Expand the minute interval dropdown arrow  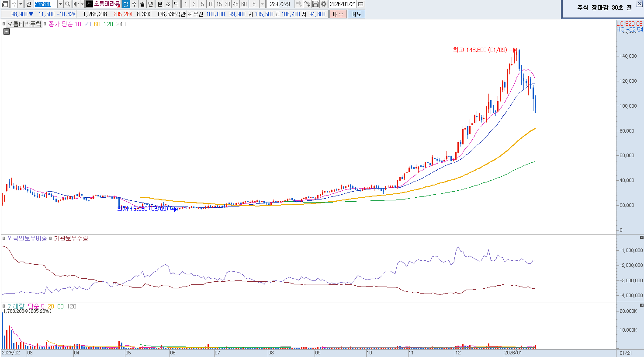262,4
